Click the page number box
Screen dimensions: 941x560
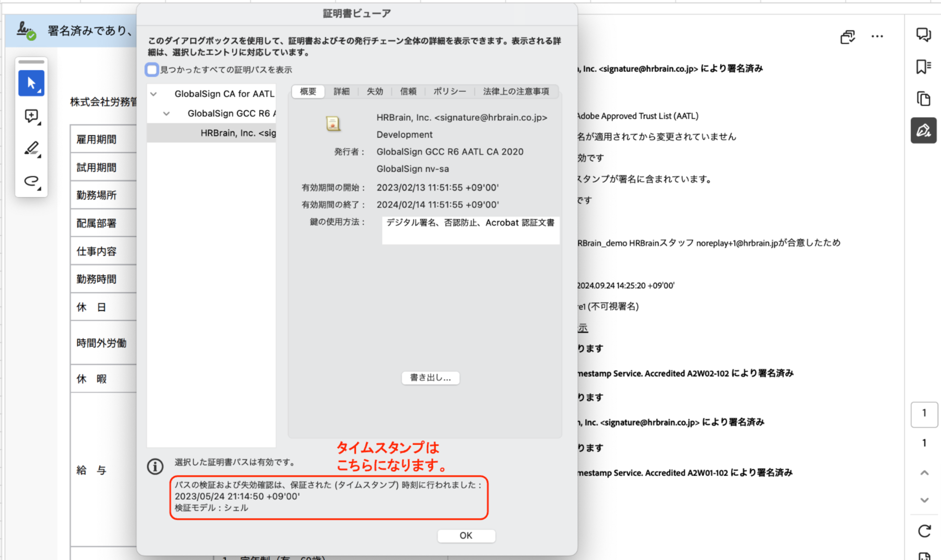click(x=924, y=414)
